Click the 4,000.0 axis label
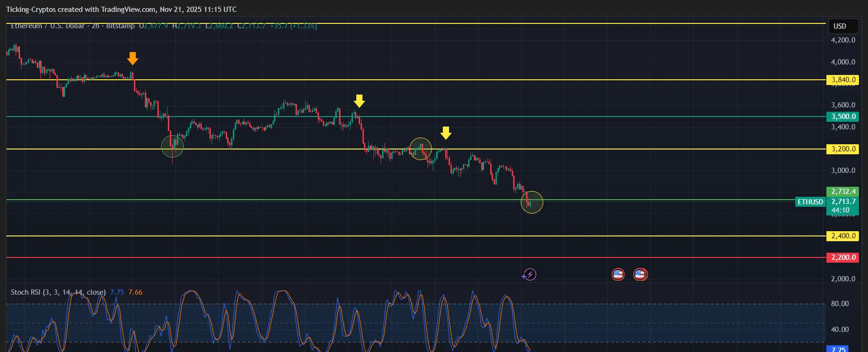 [843, 62]
